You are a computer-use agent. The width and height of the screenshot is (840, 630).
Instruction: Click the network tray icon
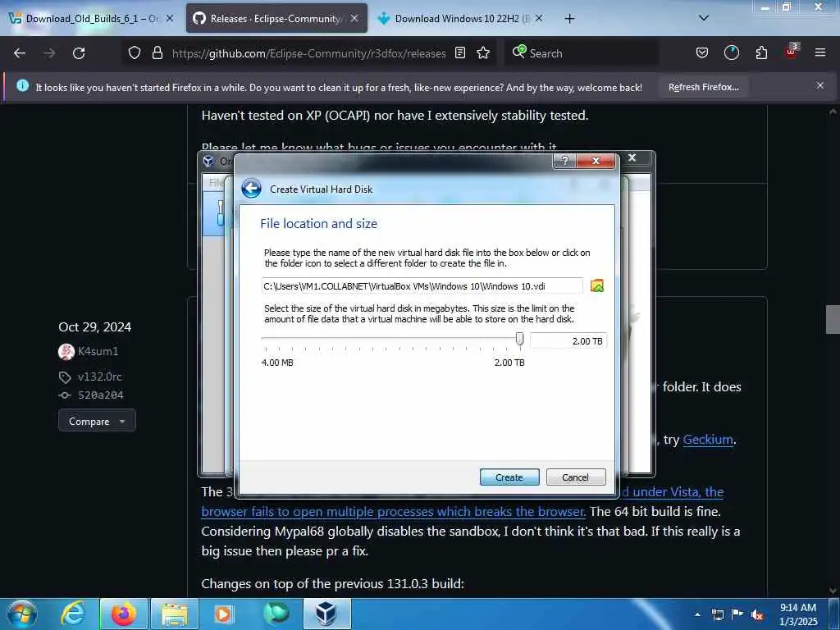click(717, 615)
